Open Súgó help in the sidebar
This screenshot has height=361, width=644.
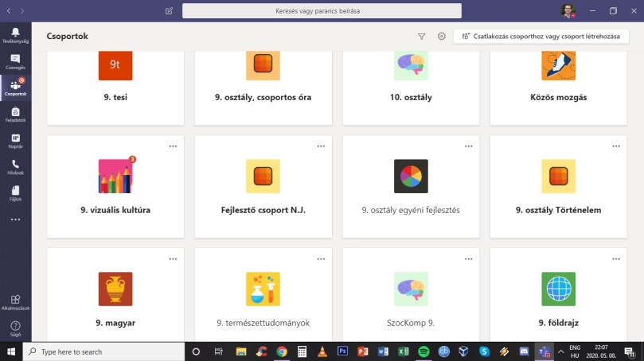15,328
